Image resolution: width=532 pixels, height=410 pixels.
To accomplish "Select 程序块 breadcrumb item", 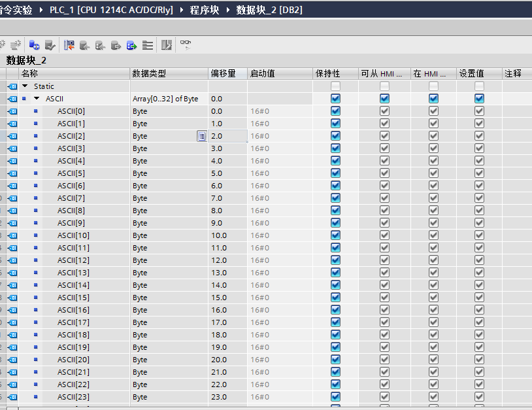I will (x=205, y=10).
